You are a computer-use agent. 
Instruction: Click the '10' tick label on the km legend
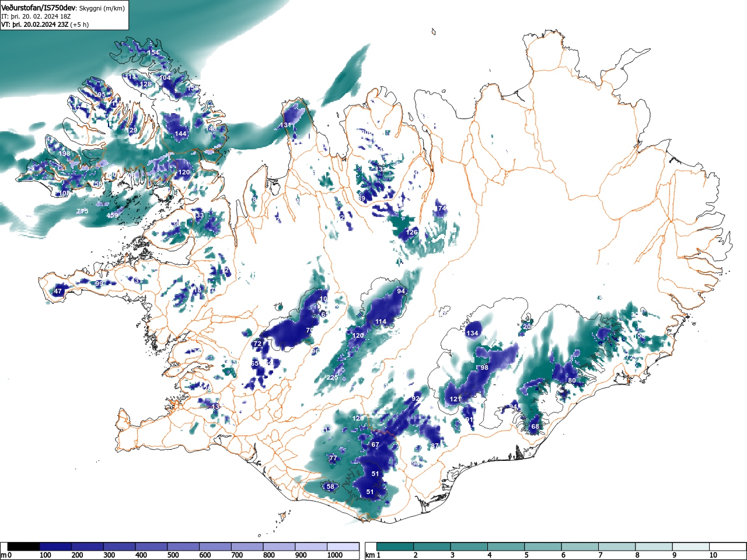713,555
